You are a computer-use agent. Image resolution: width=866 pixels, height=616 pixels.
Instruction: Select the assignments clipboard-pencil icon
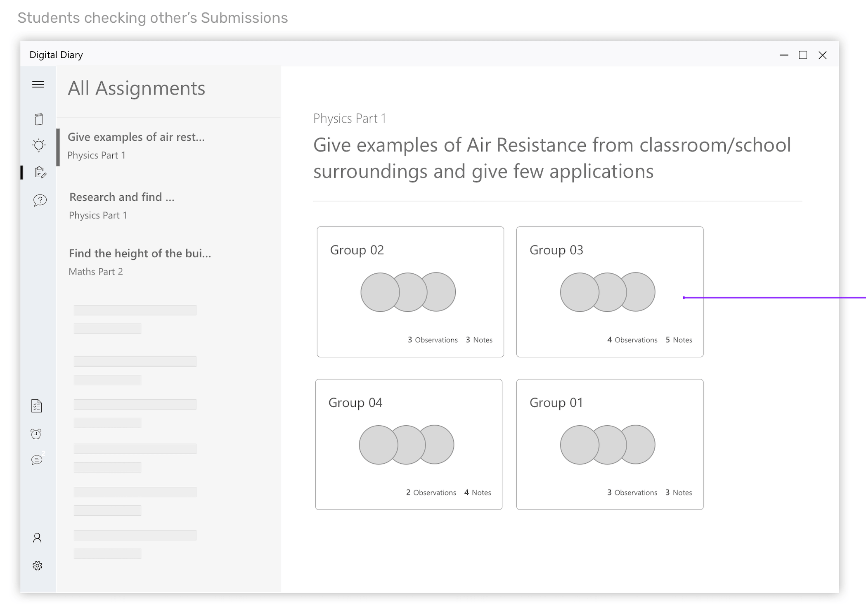40,172
